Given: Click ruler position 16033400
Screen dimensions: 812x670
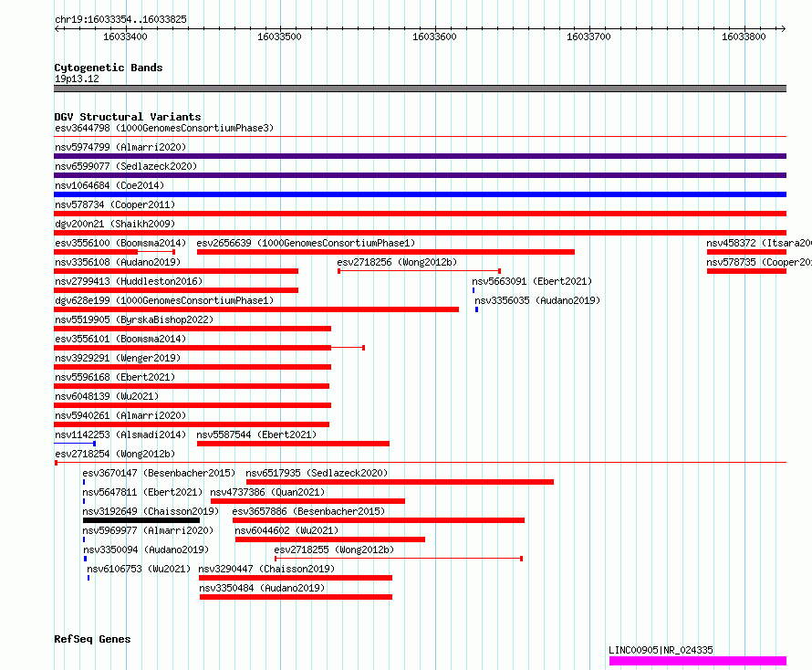Looking at the screenshot, I should pos(125,37).
